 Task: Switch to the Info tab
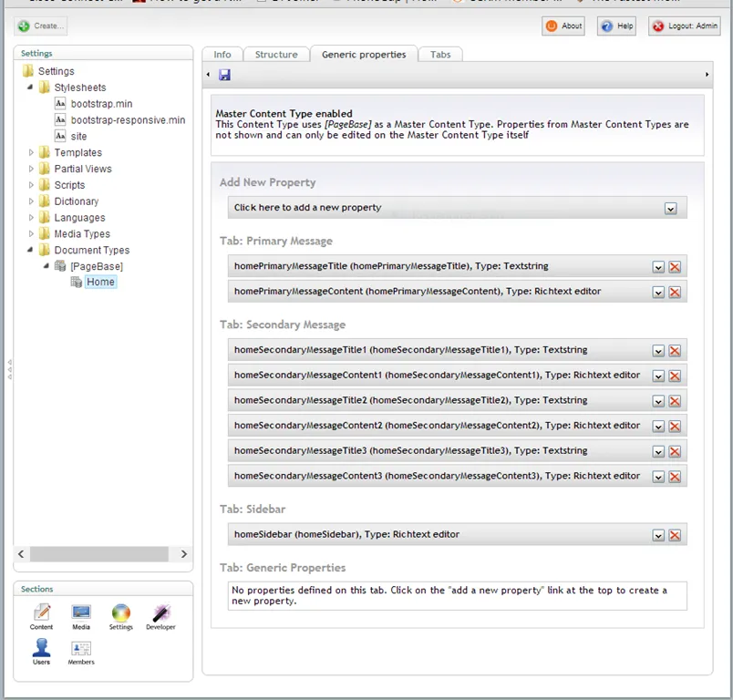tap(222, 55)
